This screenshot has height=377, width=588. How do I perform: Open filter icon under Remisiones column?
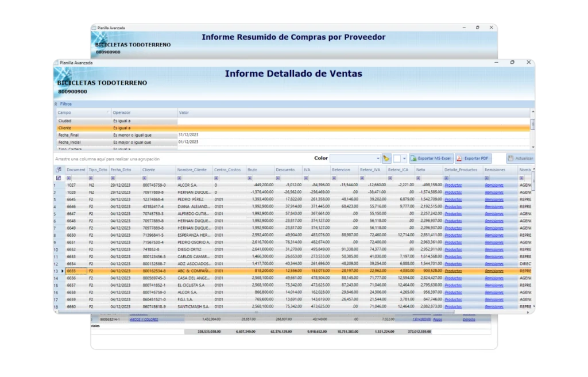487,178
